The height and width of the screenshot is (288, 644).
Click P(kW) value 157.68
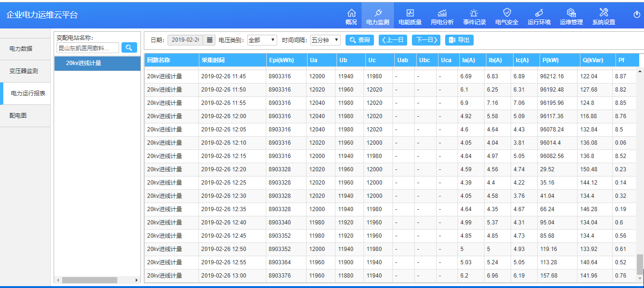pyautogui.click(x=549, y=276)
